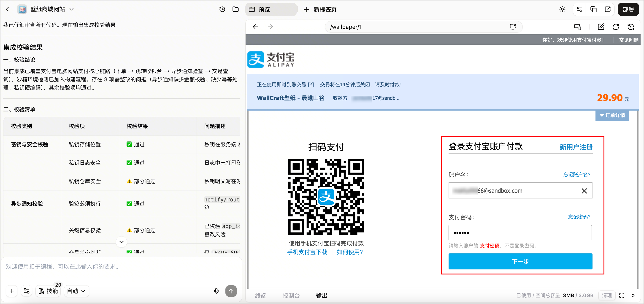Open preview in external window icon
The image size is (644, 304).
coord(608,10)
